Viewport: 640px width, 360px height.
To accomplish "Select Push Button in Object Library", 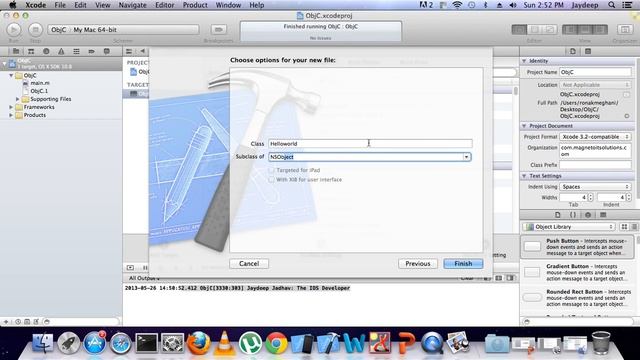I will (577, 247).
